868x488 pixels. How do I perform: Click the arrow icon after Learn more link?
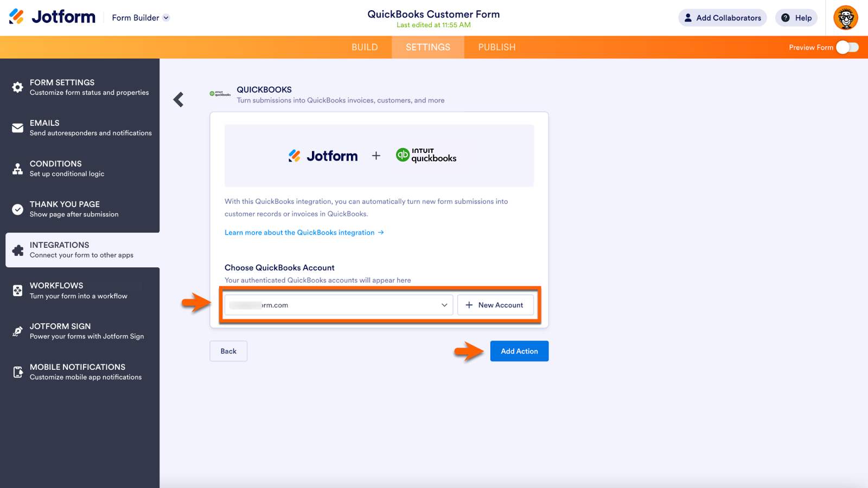tap(381, 233)
